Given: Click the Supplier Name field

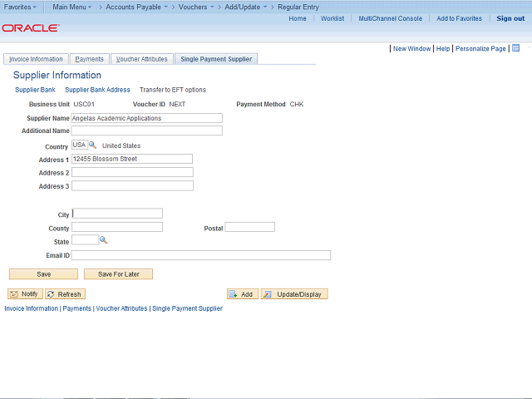Looking at the screenshot, I should pos(147,118).
